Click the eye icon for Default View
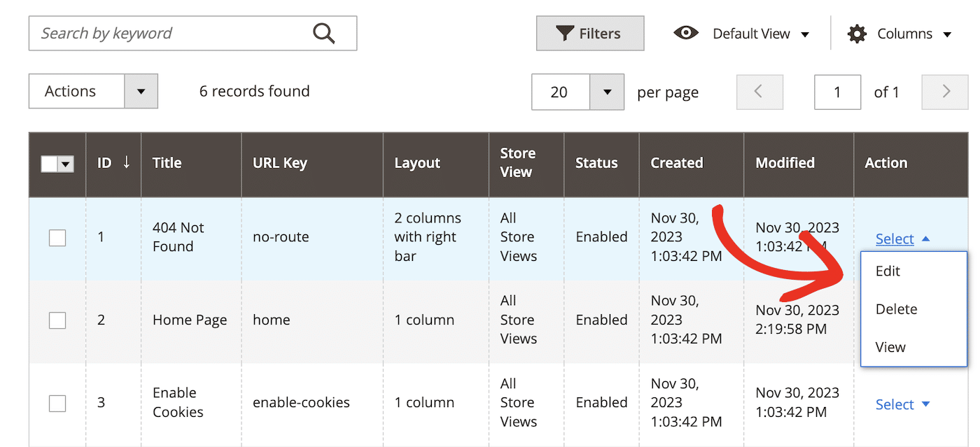This screenshot has width=980, height=447. pyautogui.click(x=685, y=33)
